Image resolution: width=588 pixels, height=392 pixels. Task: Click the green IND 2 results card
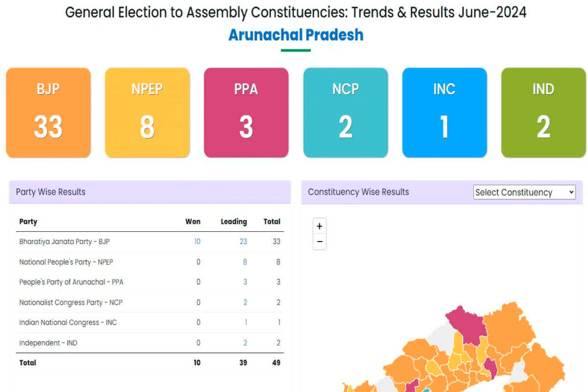click(543, 112)
